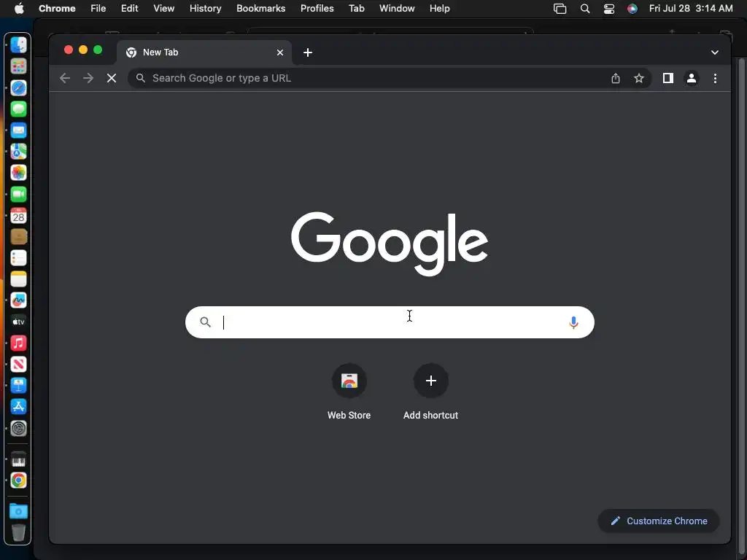Click the vertical scrollbar at right edge

pyautogui.click(x=741, y=305)
